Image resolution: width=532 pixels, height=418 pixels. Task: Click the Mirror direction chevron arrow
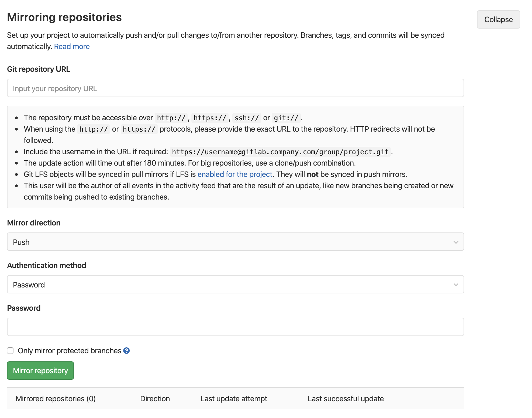click(456, 242)
